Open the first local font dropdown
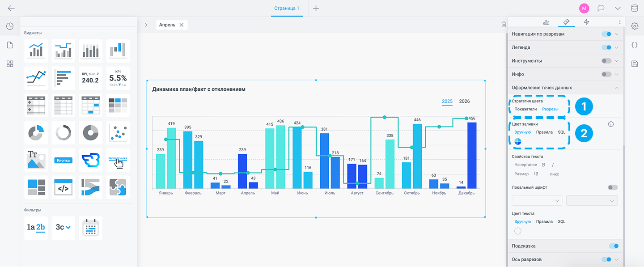644x267 pixels. click(x=537, y=201)
